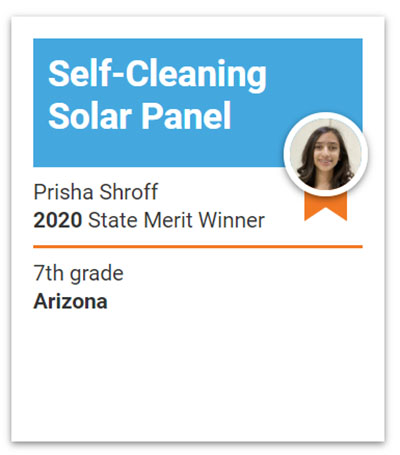The width and height of the screenshot is (400, 455).
Task: Click the words Solar Panel in heading
Action: pos(140,115)
